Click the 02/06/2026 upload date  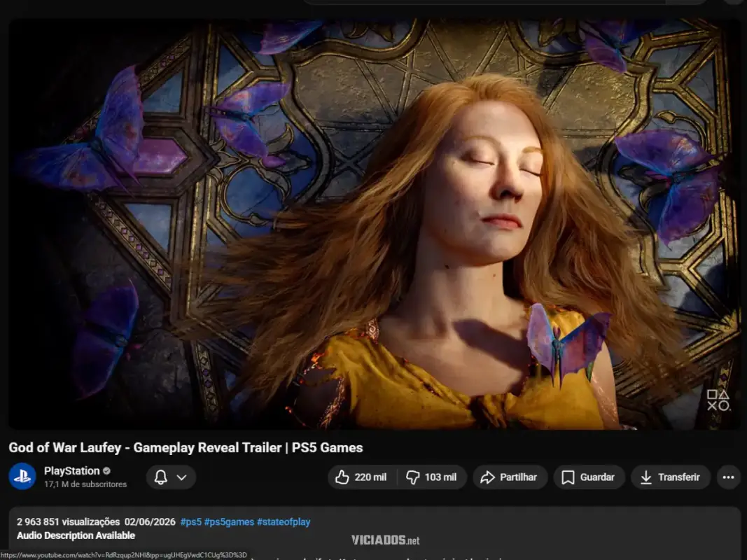click(150, 522)
